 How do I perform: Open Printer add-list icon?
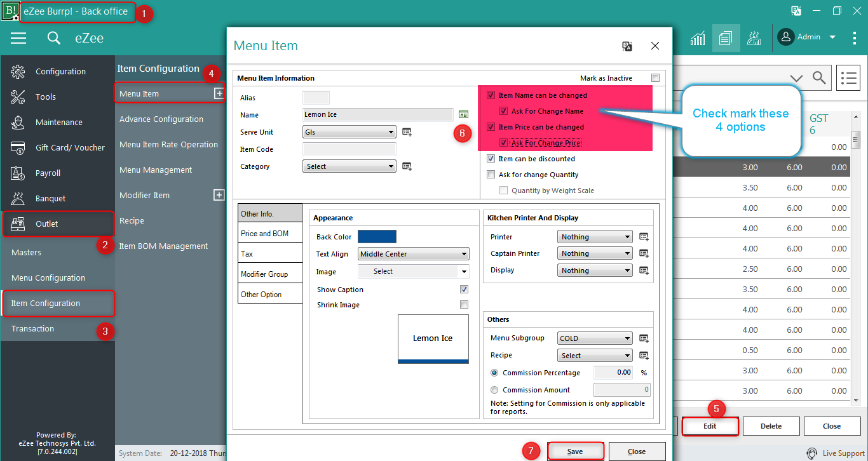[644, 237]
